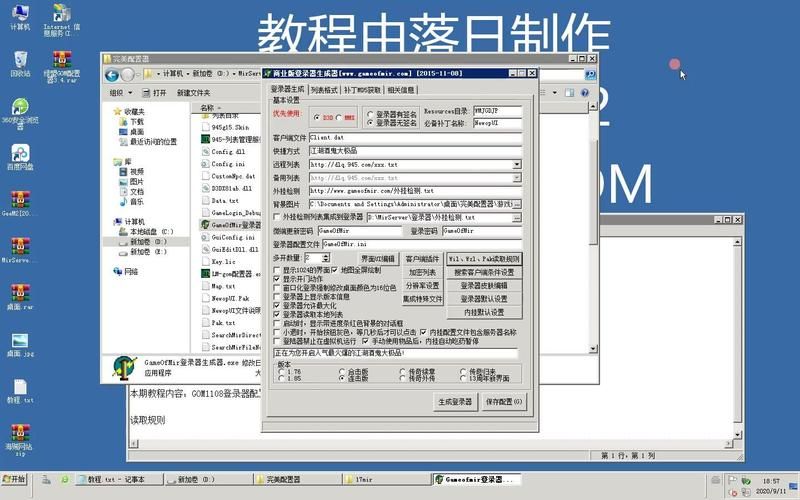
Task: Select 本地磁盘 (C:) in navigation tree
Action: [x=146, y=231]
